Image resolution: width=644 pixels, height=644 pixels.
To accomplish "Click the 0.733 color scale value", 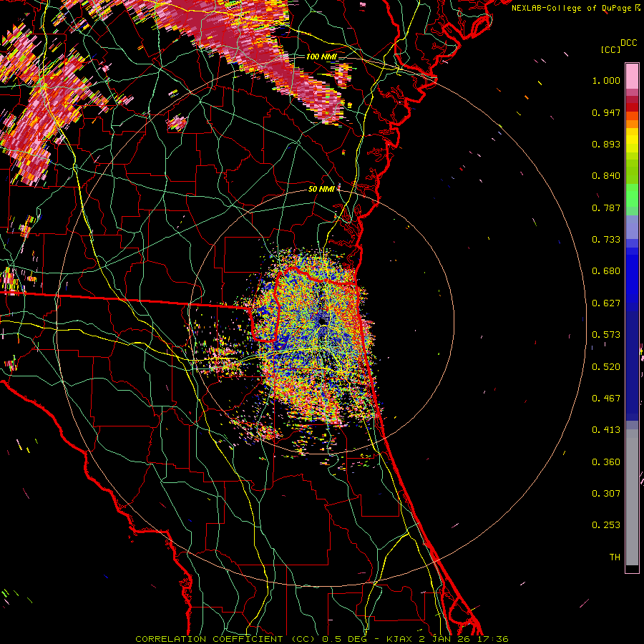I will (606, 240).
